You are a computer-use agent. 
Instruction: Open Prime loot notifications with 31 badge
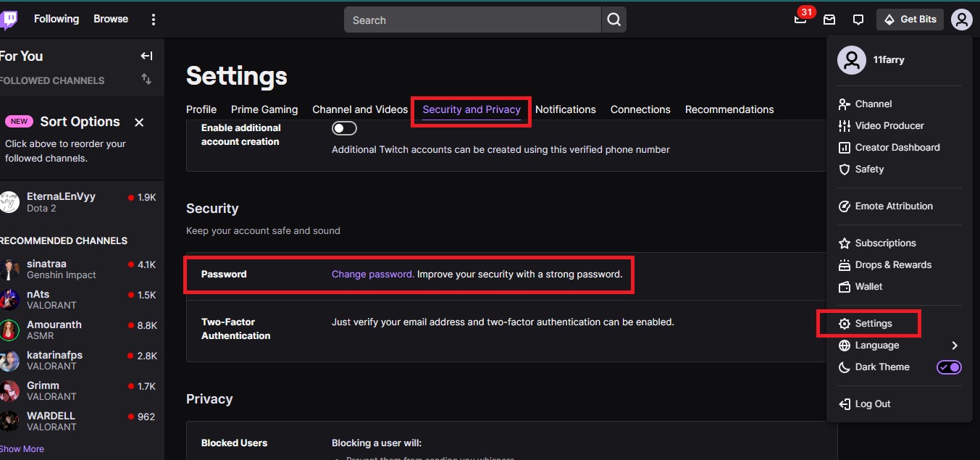[801, 18]
